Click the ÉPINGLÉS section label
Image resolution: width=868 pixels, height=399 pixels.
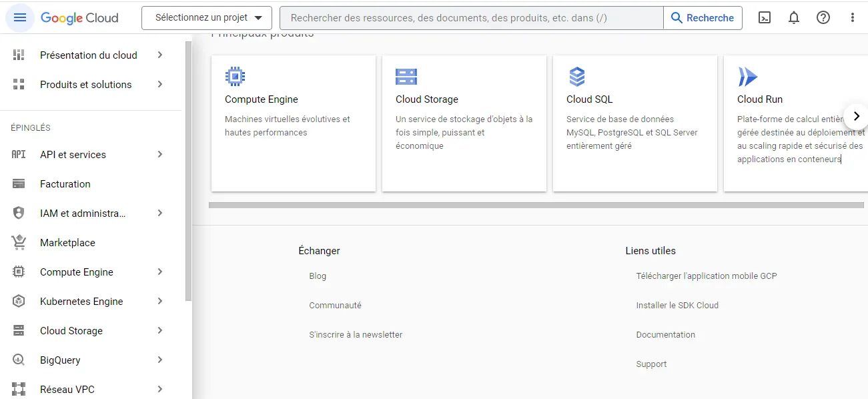coord(31,128)
